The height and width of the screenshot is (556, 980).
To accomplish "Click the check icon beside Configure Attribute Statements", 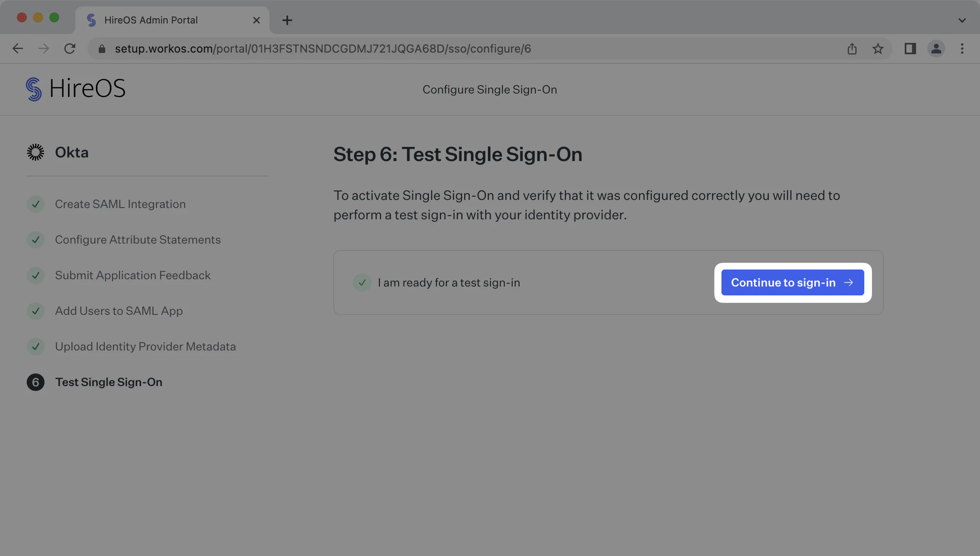I will tap(36, 240).
